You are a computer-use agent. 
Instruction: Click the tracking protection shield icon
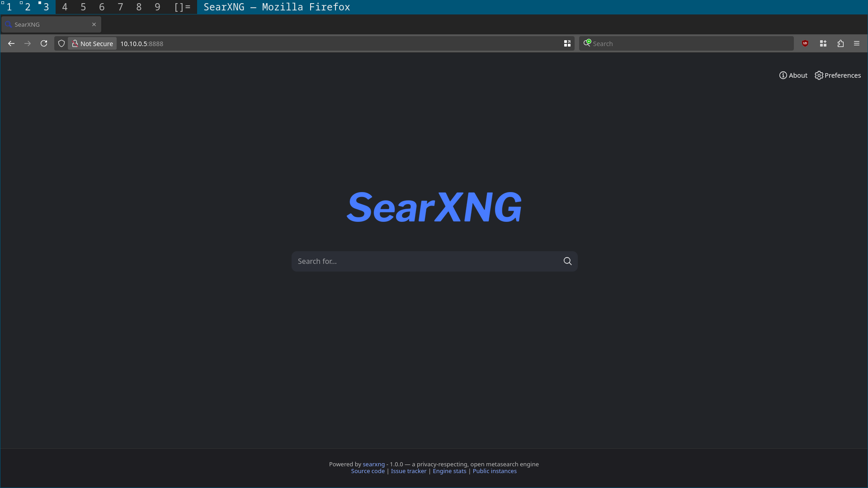pos(61,43)
